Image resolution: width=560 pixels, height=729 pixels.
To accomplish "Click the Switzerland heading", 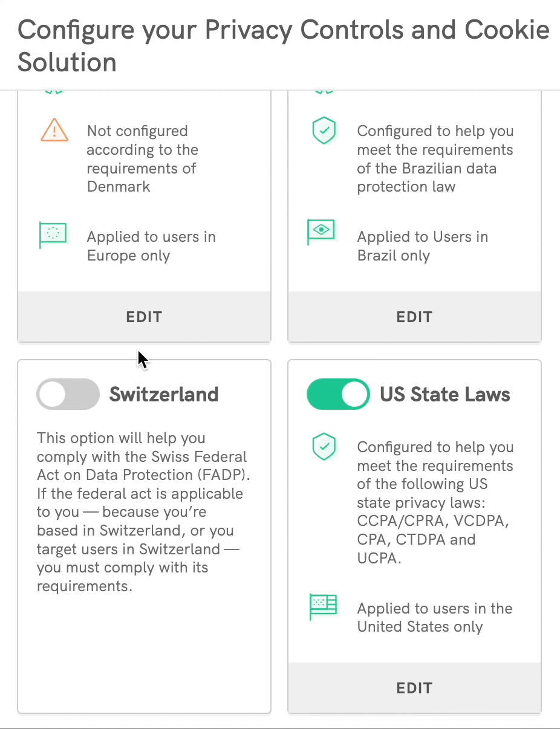I will [164, 395].
